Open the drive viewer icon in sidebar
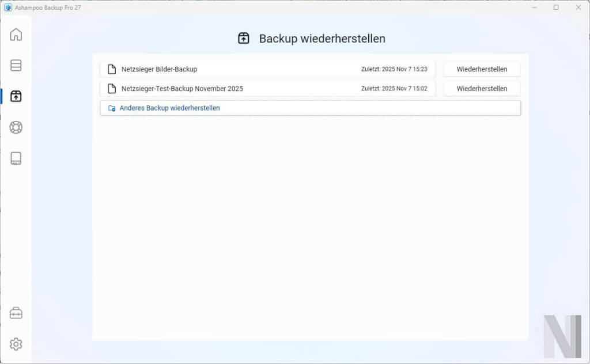 click(x=16, y=158)
